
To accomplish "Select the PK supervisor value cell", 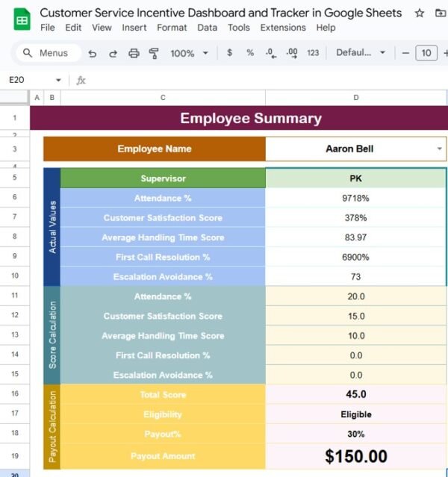I will 355,178.
